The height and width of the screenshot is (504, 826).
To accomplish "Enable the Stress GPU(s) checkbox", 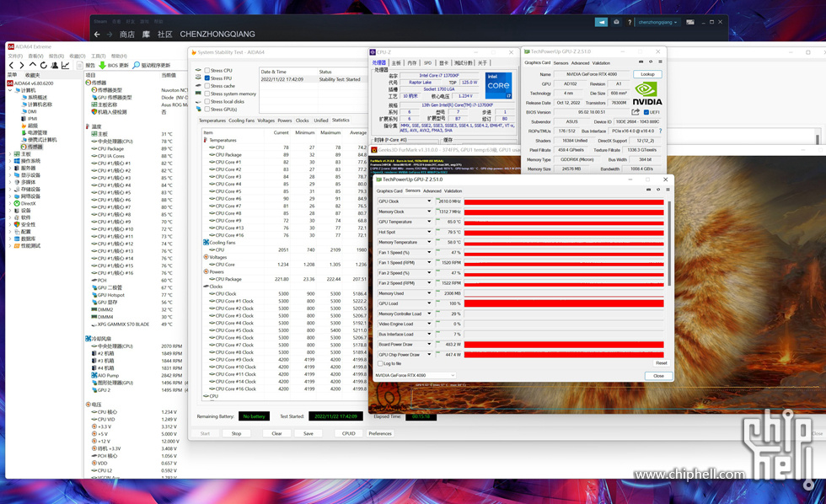I will (x=207, y=109).
